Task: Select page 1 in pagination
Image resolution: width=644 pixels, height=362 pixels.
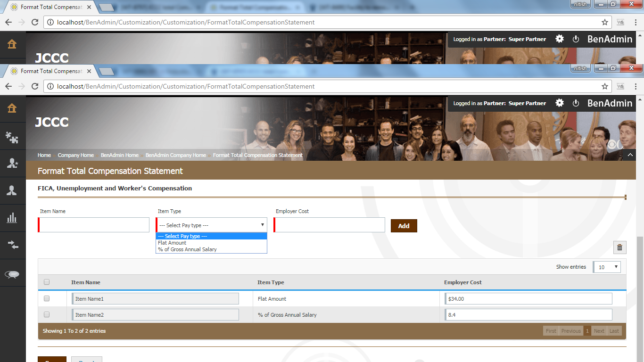Action: point(587,331)
